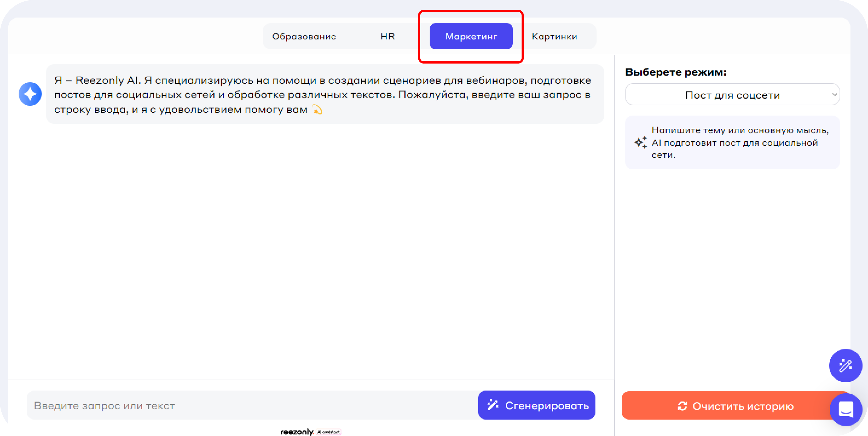Image resolution: width=868 pixels, height=436 pixels.
Task: Click the Выберете режим heading
Action: click(x=676, y=72)
